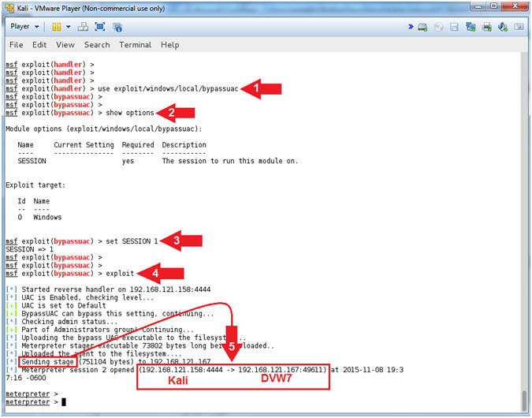Click 'Meterpreter session 2 opened' text
The image size is (532, 418).
pos(78,370)
